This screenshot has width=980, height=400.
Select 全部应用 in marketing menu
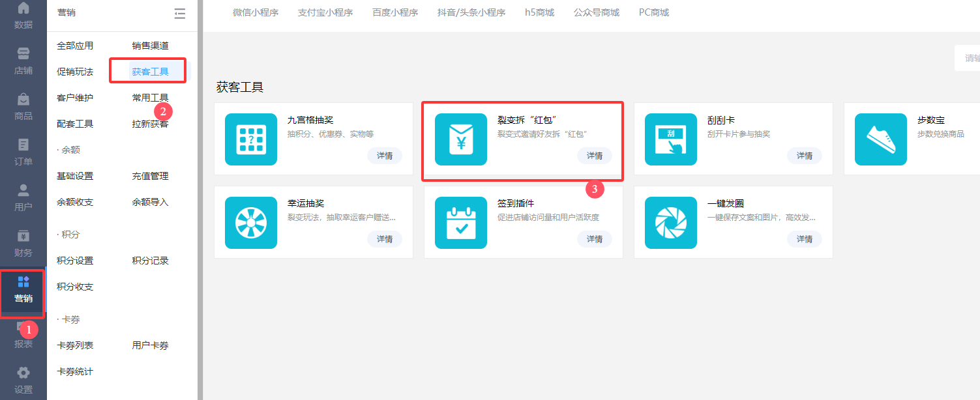click(x=75, y=46)
